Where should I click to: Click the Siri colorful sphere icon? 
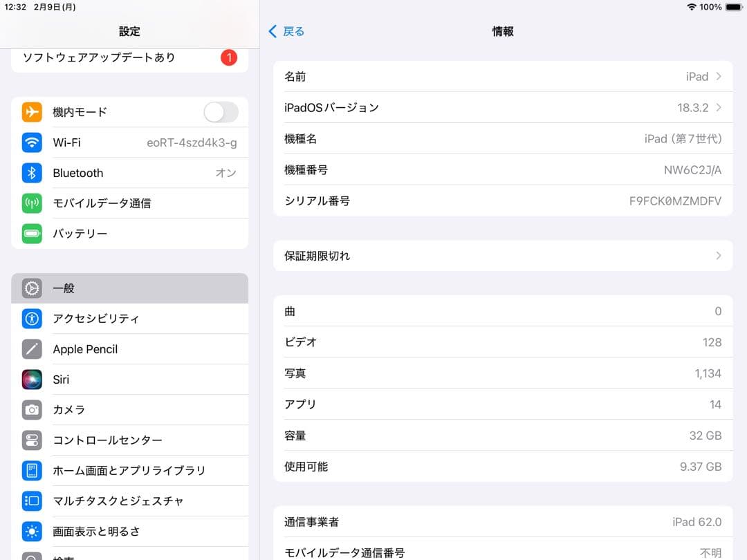coord(32,380)
